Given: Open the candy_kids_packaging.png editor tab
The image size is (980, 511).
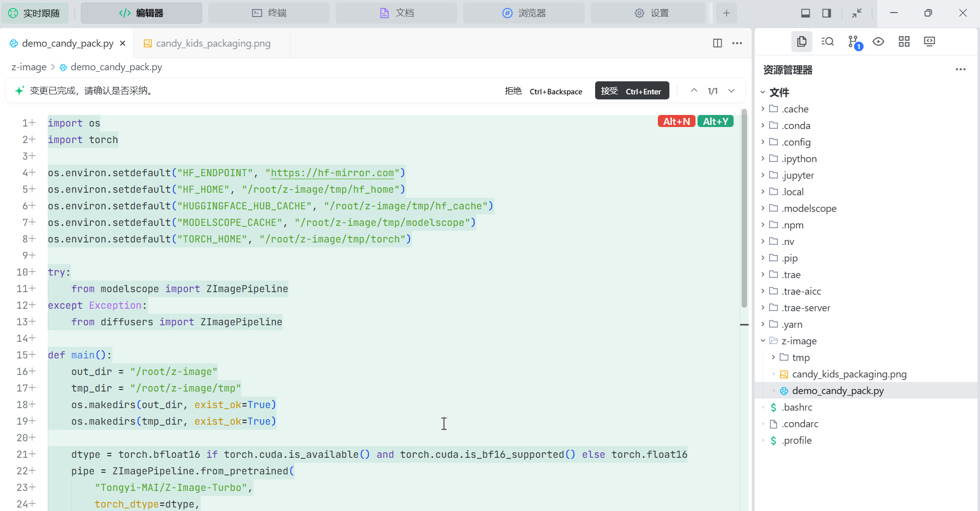Looking at the screenshot, I should point(212,44).
